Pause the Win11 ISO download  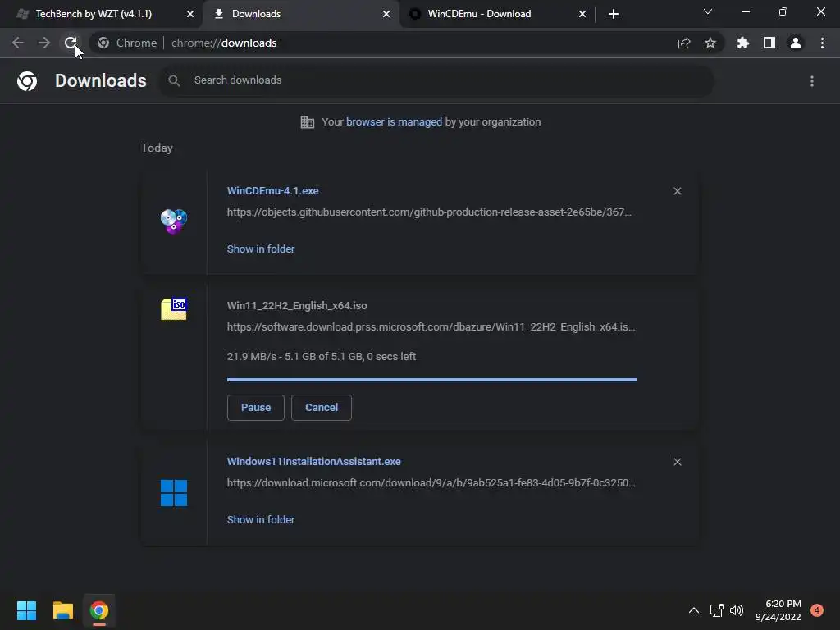click(x=256, y=408)
